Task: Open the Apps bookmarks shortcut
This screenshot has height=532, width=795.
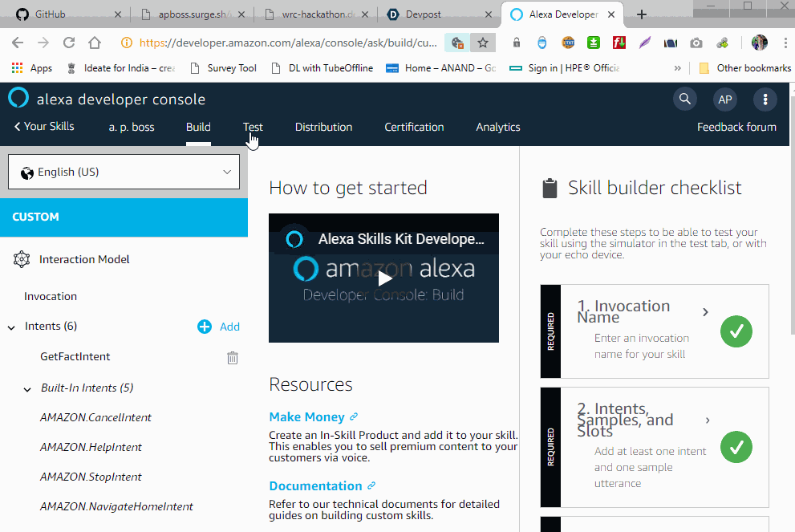Action: pos(31,68)
